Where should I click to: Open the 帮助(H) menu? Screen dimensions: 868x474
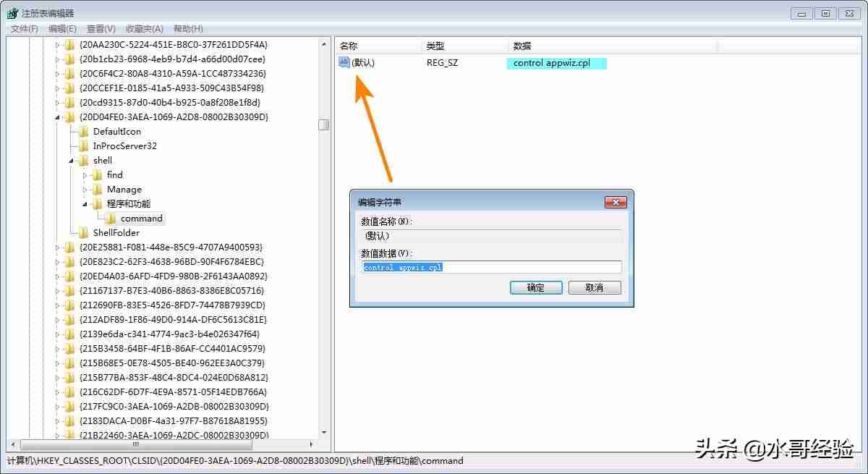click(188, 29)
